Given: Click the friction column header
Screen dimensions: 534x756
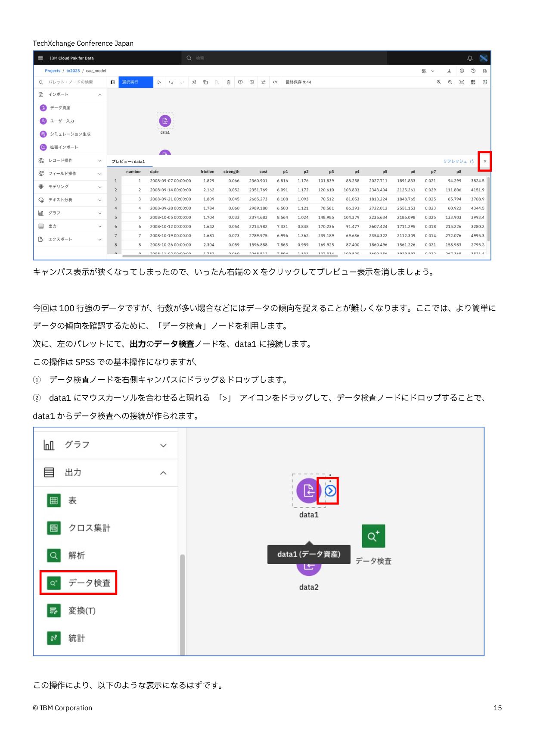Looking at the screenshot, I should click(207, 172).
